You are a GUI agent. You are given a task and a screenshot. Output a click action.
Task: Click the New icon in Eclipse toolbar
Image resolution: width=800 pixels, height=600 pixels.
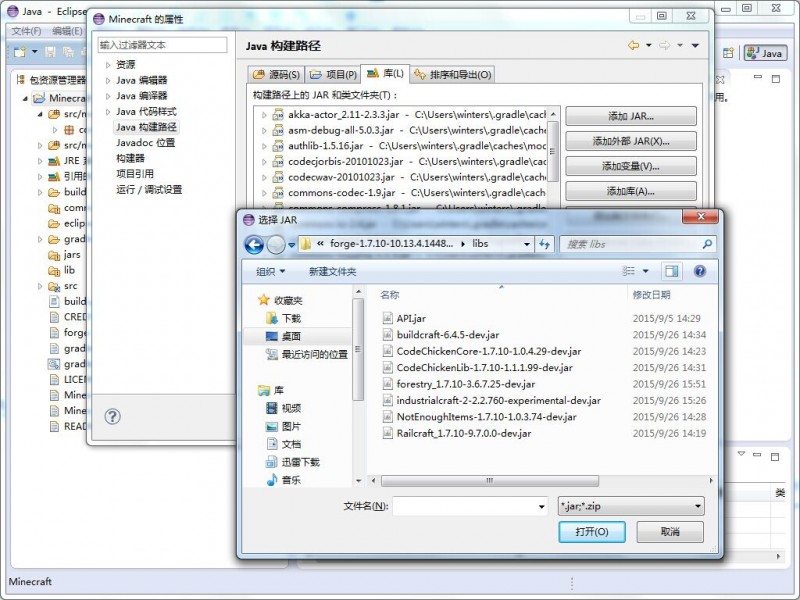20,52
